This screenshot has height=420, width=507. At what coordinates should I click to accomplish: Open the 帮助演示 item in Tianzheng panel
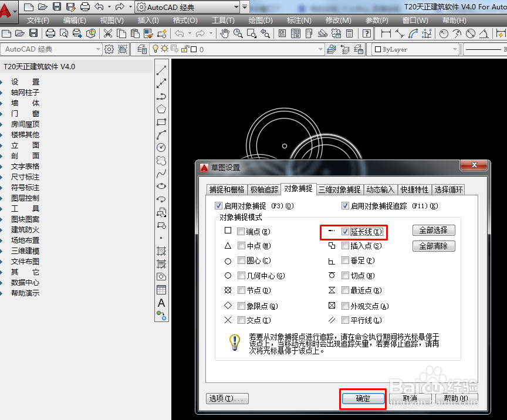[25, 293]
